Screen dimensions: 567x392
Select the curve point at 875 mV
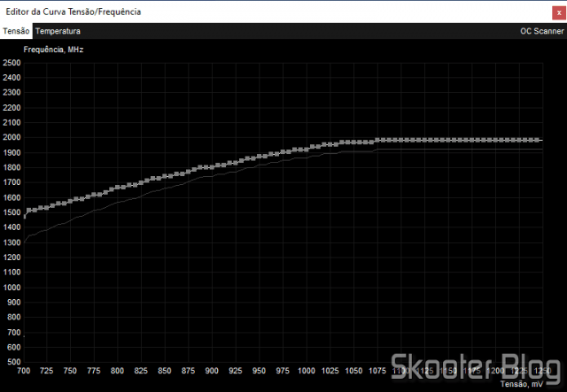(x=188, y=172)
